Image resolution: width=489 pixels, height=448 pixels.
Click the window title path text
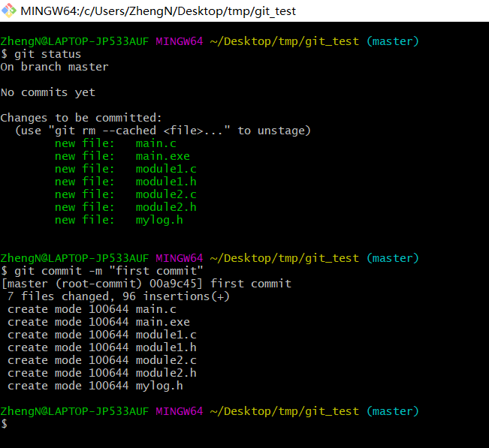point(158,11)
